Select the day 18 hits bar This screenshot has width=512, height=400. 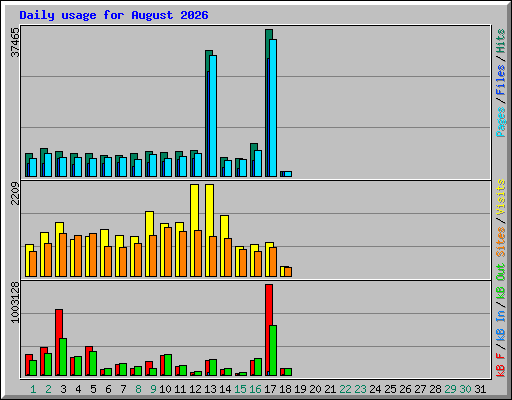point(282,174)
